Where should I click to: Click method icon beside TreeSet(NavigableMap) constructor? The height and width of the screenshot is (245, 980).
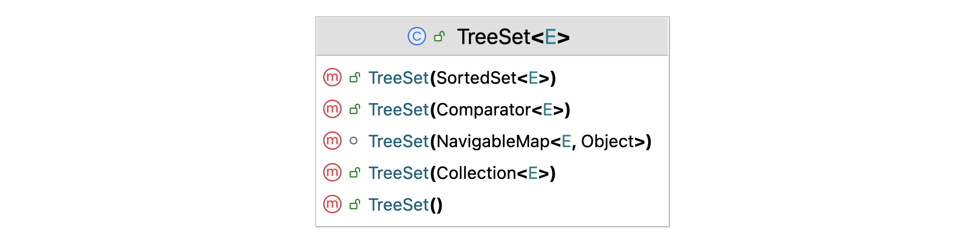(332, 141)
